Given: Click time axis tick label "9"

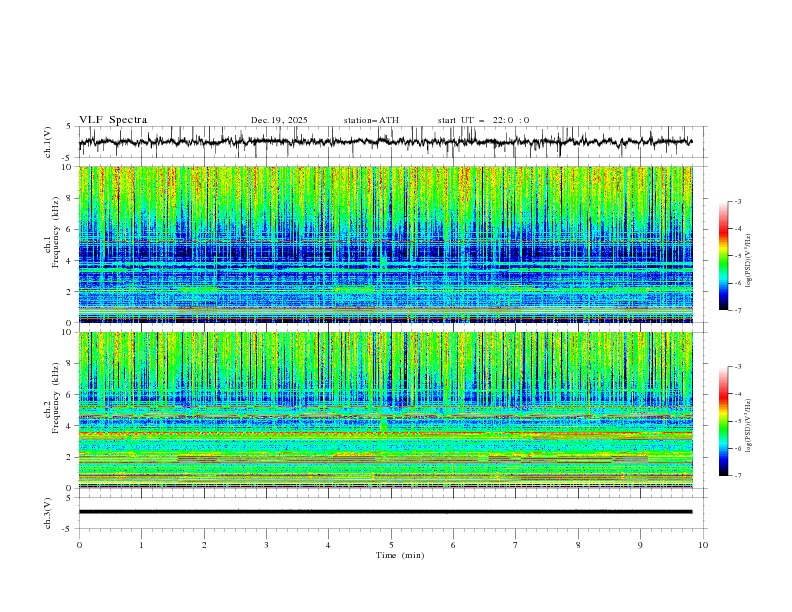Looking at the screenshot, I should click(640, 545).
